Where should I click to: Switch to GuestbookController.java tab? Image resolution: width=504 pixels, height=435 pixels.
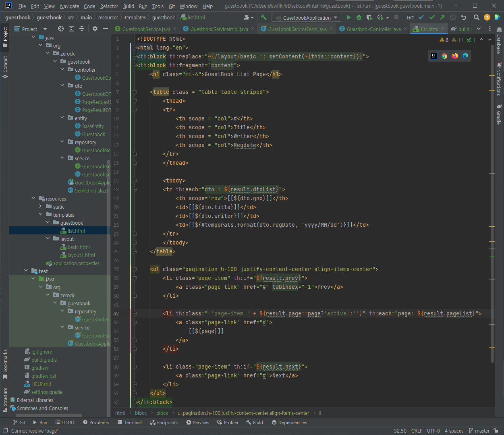[x=373, y=29]
